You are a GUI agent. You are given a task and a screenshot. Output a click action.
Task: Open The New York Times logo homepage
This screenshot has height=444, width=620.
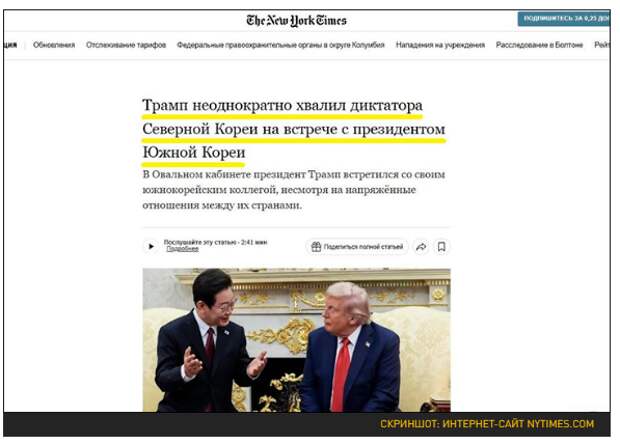tap(296, 20)
